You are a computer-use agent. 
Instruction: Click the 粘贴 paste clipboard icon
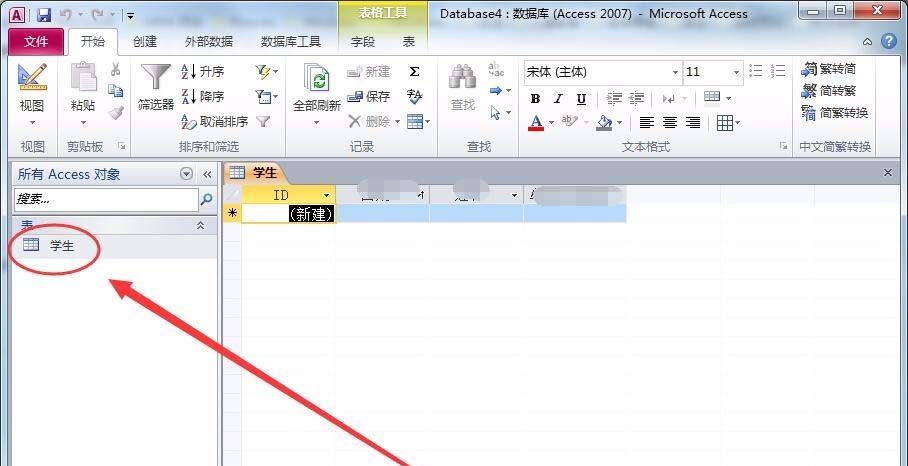83,77
